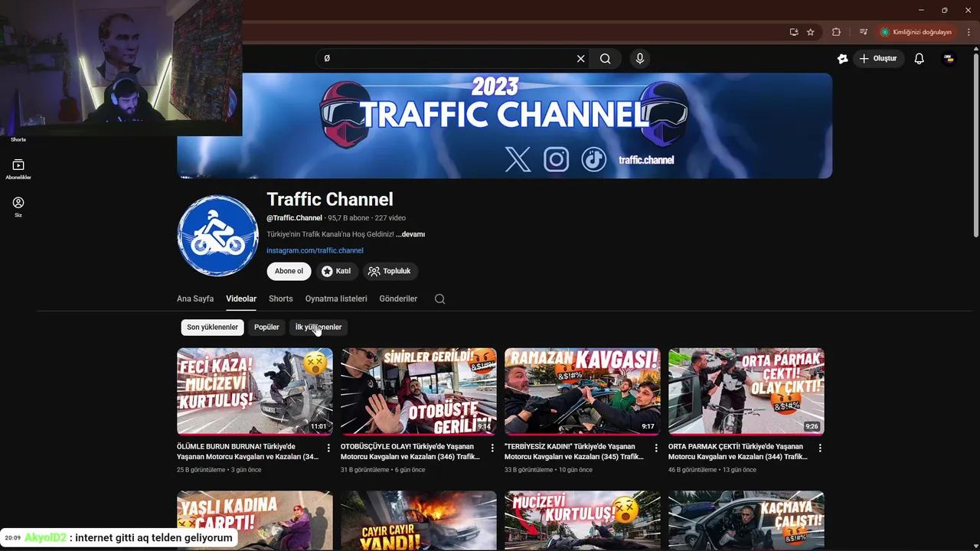Click the install app icon in the address bar
The image size is (980, 551).
(794, 32)
